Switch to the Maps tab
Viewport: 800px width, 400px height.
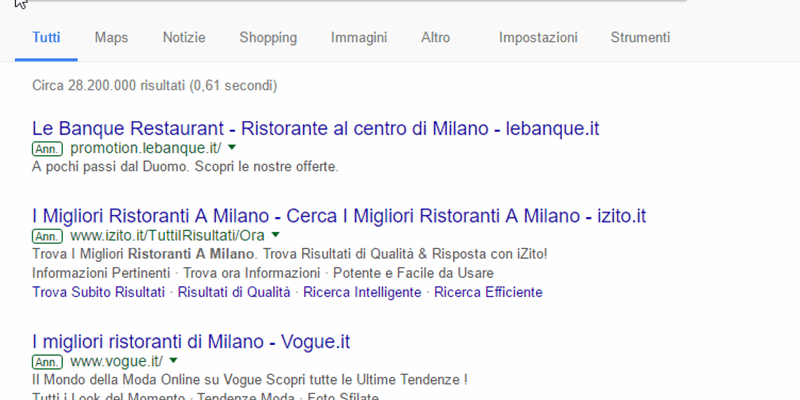click(111, 38)
